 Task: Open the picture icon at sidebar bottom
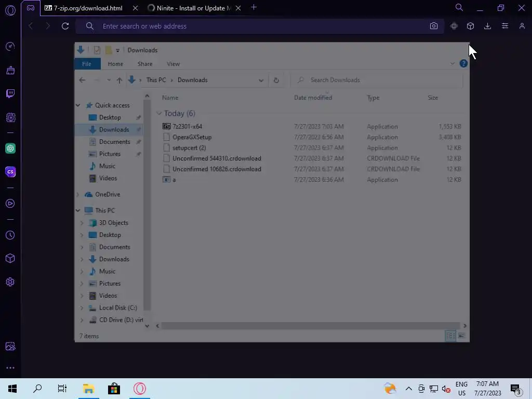(10, 346)
